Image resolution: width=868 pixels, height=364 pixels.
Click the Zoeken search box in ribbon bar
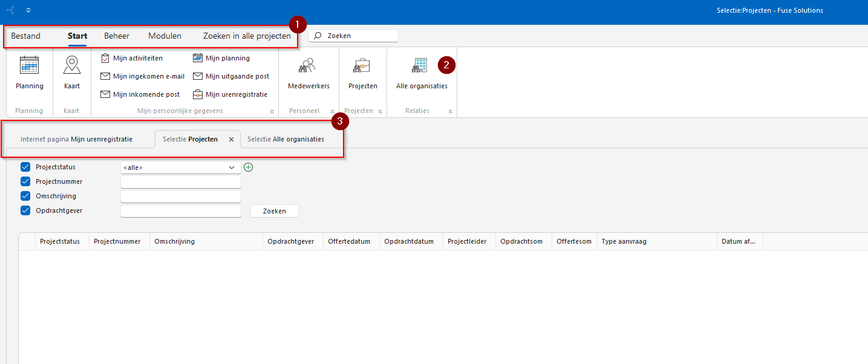pyautogui.click(x=353, y=36)
